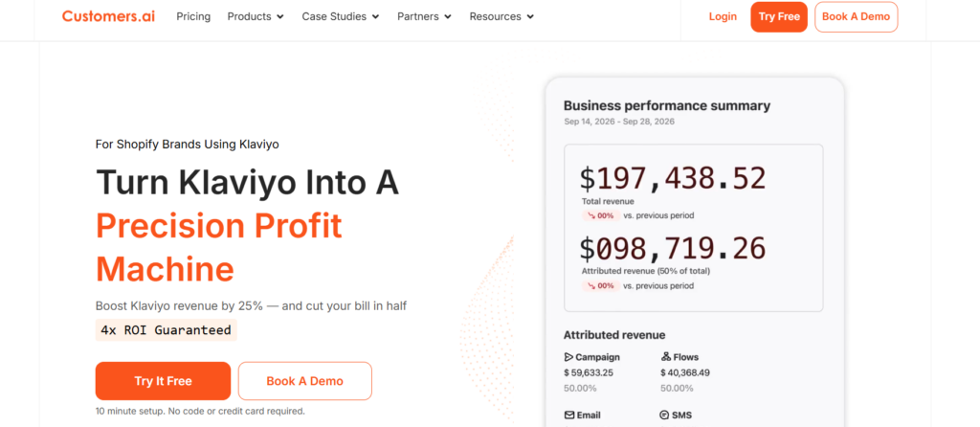Click Book A Demo in header
Screen dimensions: 980x427
click(856, 17)
